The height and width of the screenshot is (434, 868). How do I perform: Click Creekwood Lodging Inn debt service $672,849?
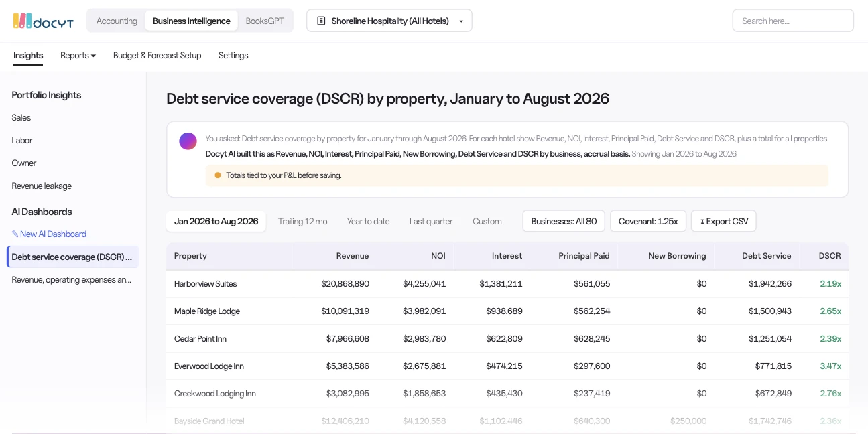773,394
